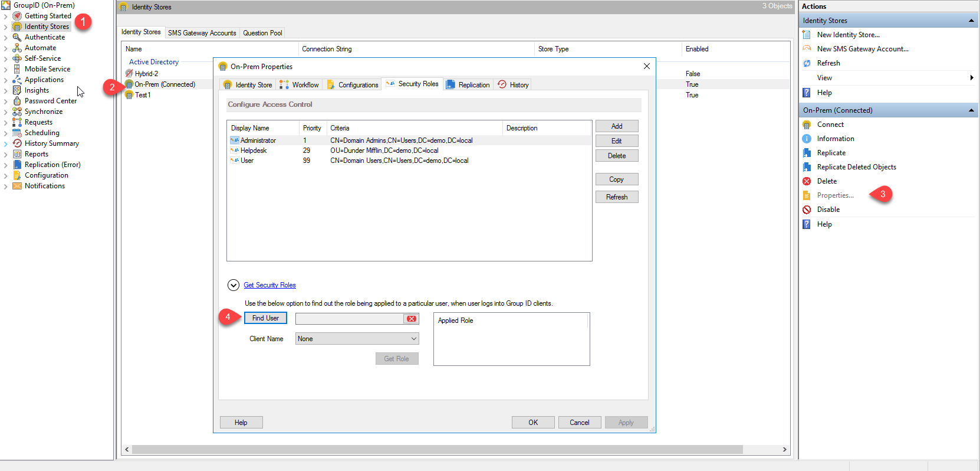Open the Getting Started node icon

[x=17, y=16]
